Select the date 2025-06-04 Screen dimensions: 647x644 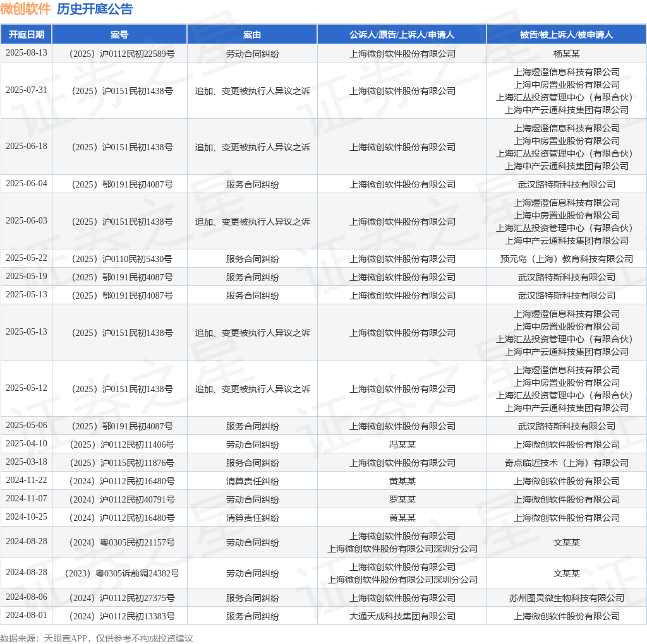[x=27, y=184]
